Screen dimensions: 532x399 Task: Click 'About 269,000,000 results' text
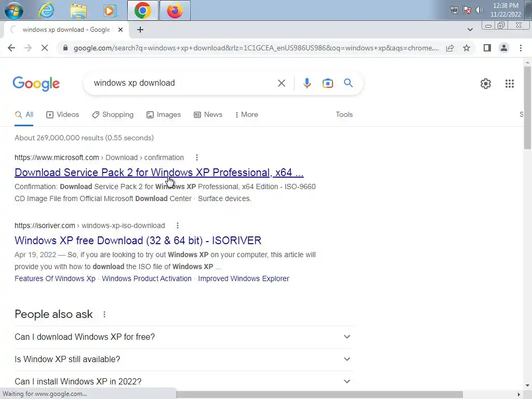(59, 138)
